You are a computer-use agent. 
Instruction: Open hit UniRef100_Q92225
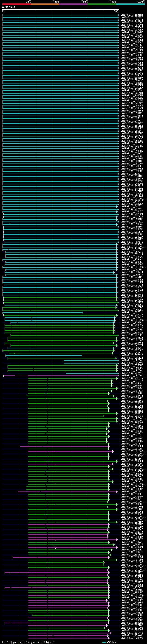[x=132, y=17]
